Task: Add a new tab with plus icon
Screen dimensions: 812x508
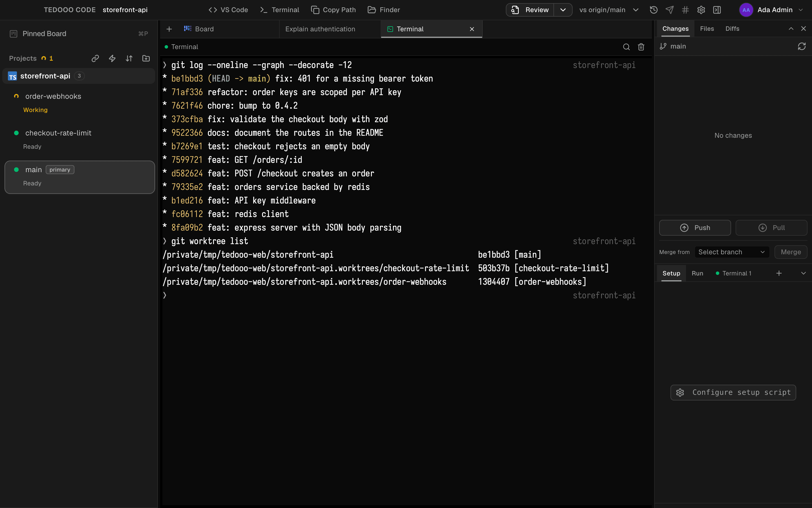Action: point(169,29)
